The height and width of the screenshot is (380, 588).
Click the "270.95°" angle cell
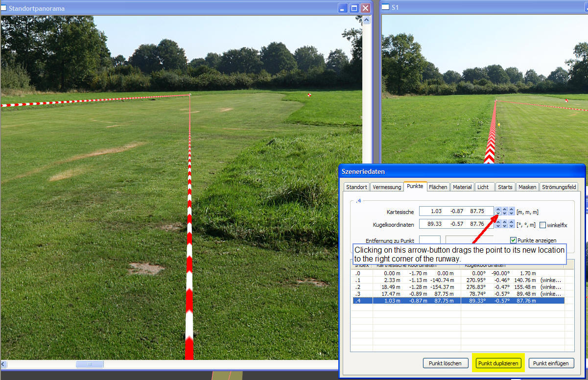point(475,280)
